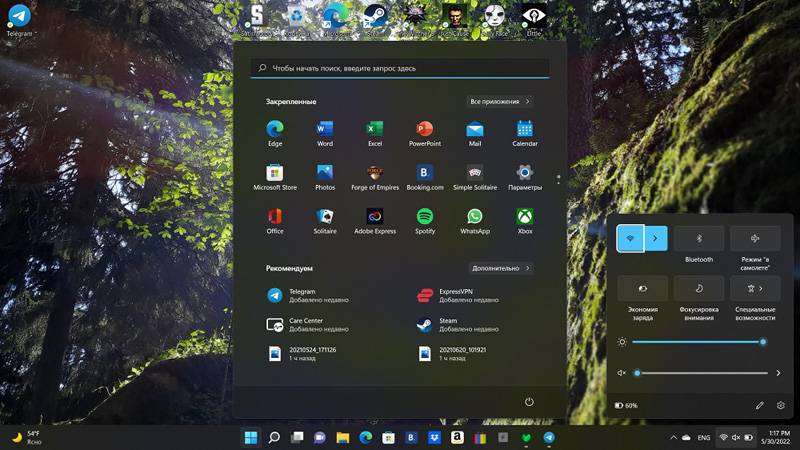
Task: Open Параметры settings app
Action: tap(524, 178)
